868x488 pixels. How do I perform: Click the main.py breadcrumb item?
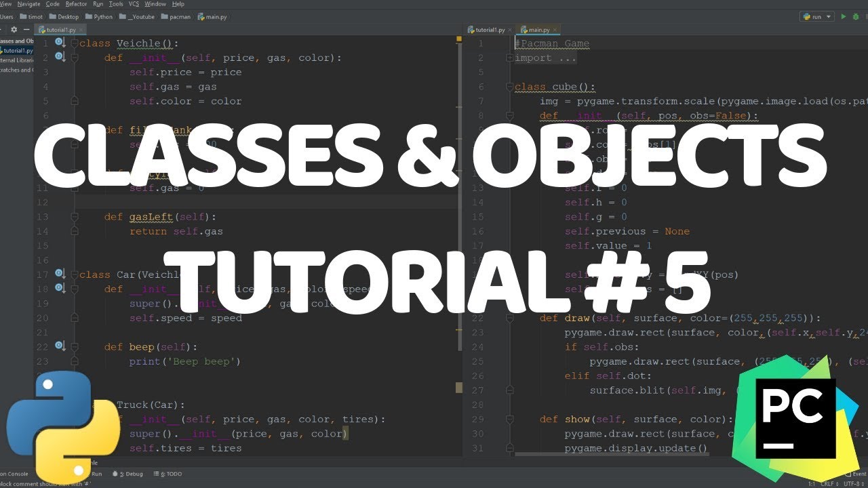pyautogui.click(x=211, y=16)
